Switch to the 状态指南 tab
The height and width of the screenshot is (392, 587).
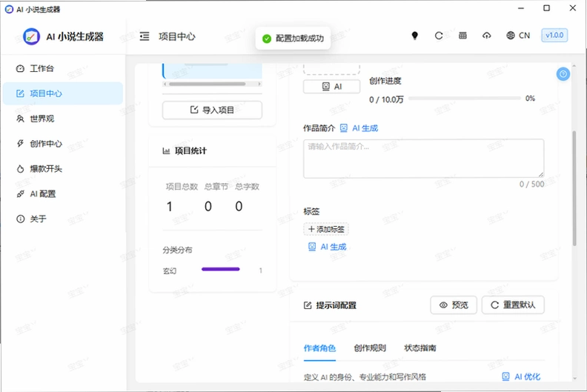click(420, 348)
